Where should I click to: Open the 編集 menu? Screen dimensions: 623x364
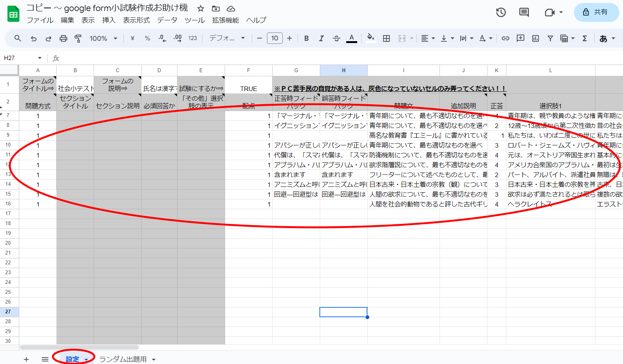pyautogui.click(x=68, y=20)
